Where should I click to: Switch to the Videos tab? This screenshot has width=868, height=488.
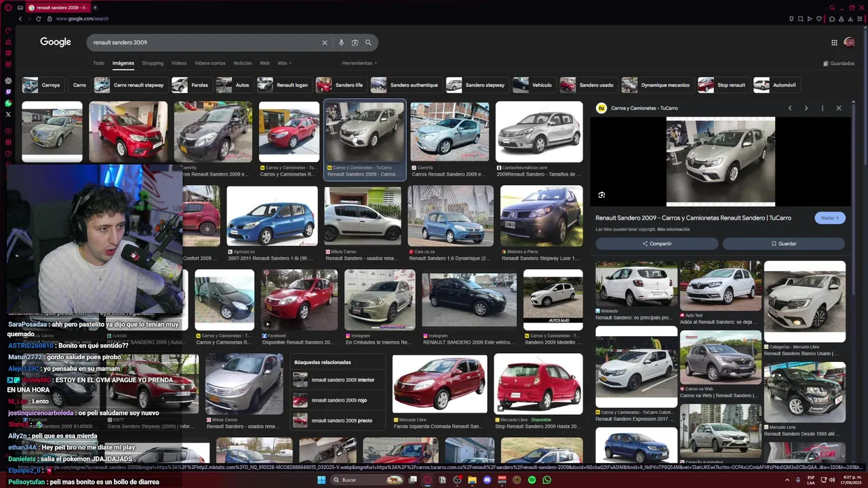pos(179,63)
